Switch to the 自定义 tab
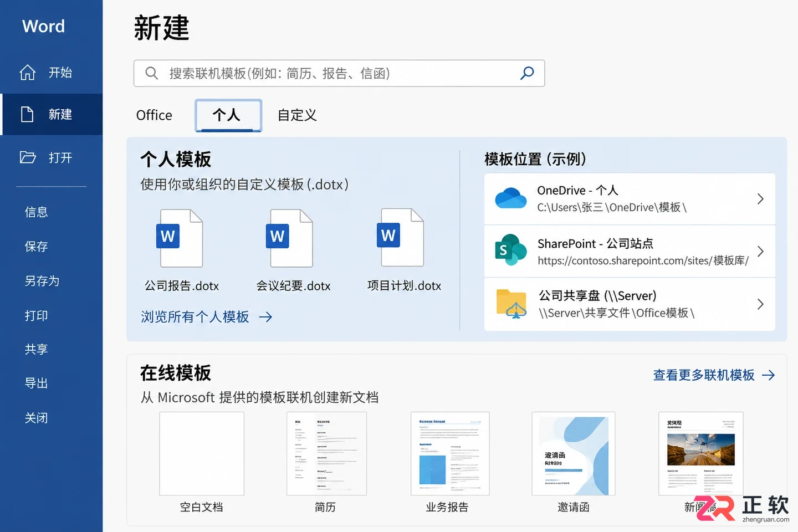Viewport: 798px width, 532px height. [297, 115]
